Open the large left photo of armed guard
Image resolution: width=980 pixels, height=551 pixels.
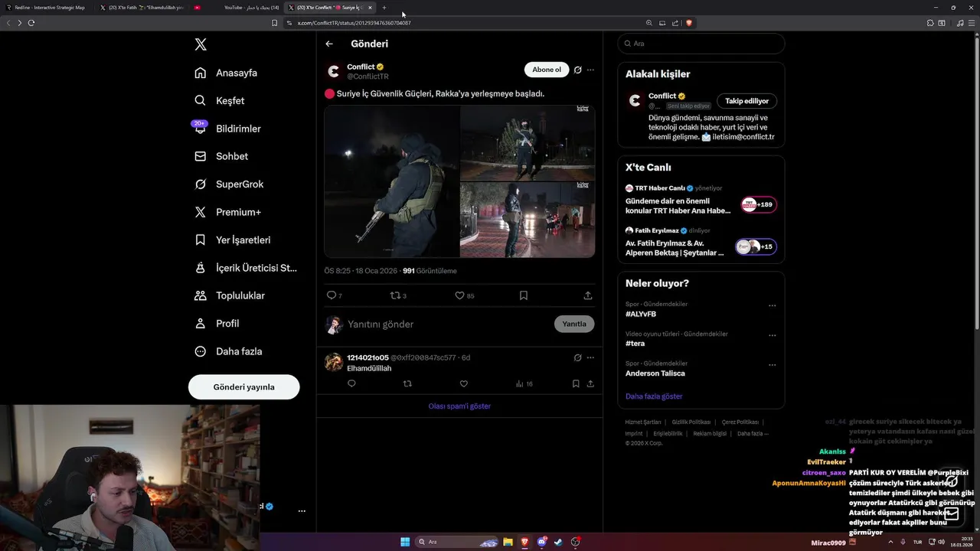click(391, 181)
